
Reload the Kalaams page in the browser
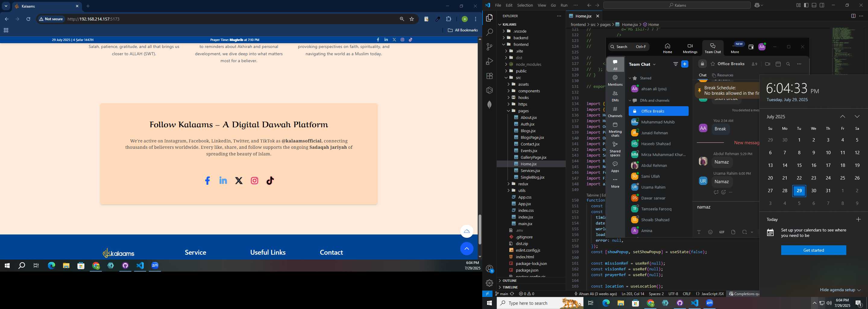(x=28, y=19)
